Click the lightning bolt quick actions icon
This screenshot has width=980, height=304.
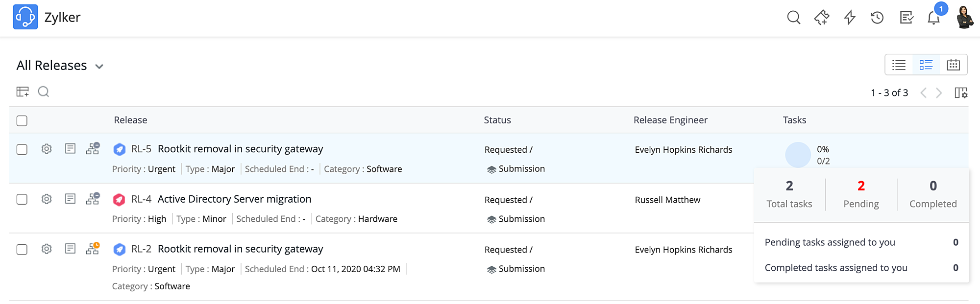(850, 18)
